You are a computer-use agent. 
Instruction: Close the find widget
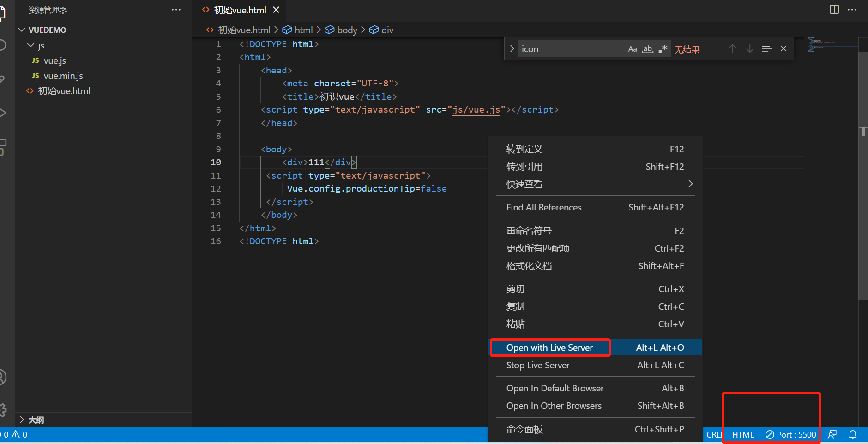click(x=784, y=48)
